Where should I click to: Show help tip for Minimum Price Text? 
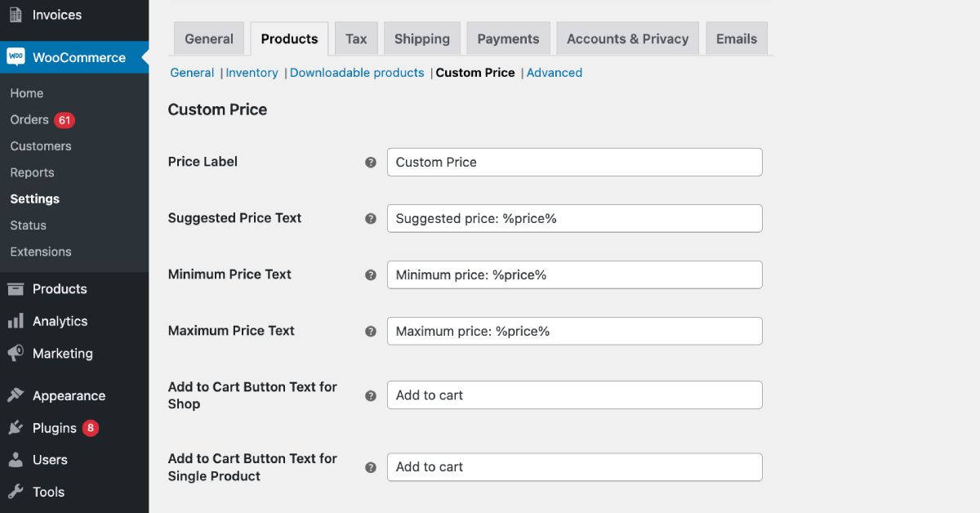370,275
